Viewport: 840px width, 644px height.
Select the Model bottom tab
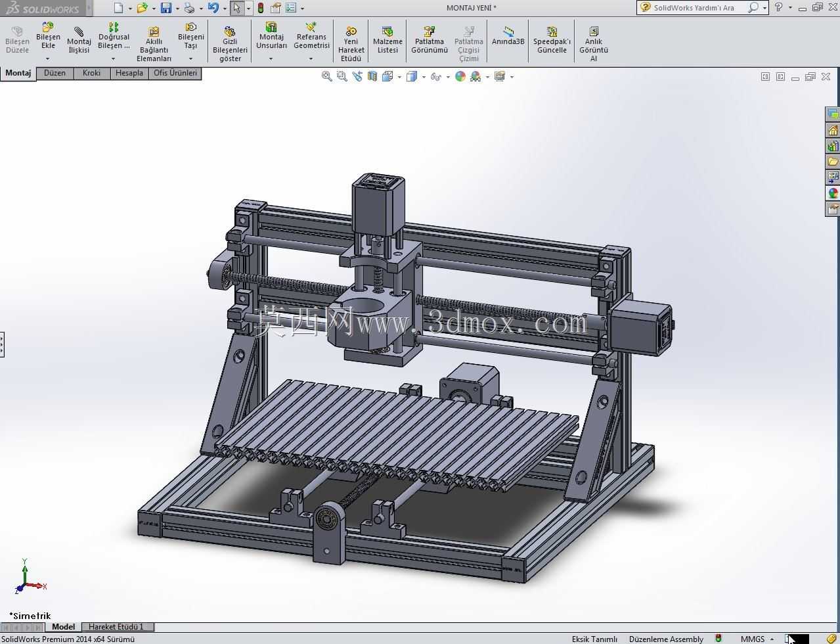pyautogui.click(x=64, y=627)
